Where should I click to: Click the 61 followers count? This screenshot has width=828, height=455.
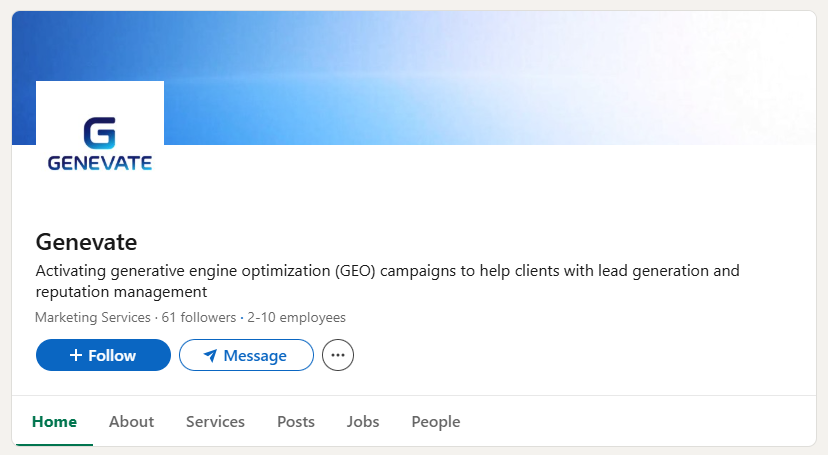(x=199, y=318)
